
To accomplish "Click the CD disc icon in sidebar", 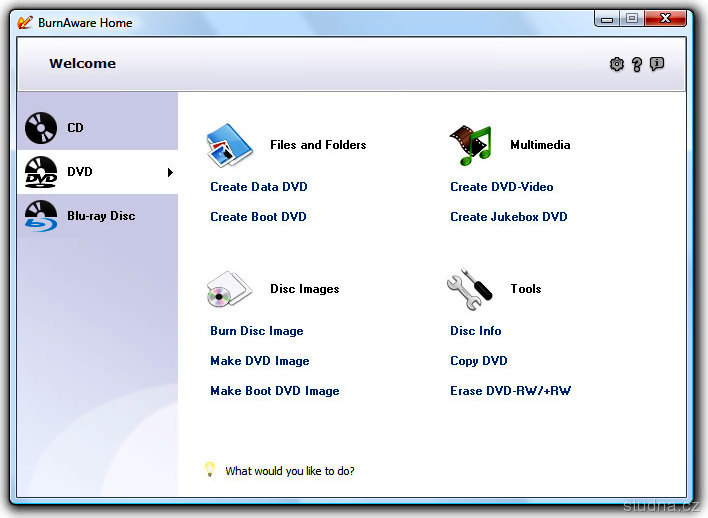I will (x=41, y=128).
